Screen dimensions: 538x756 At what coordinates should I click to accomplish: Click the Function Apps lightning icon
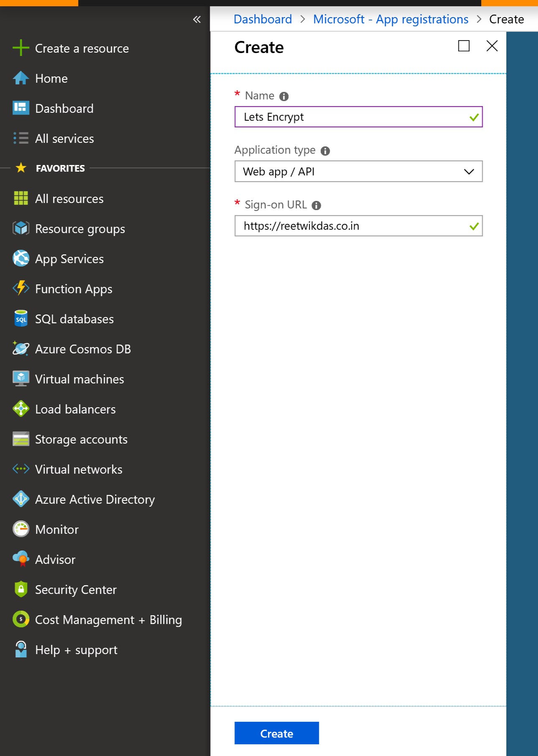tap(21, 289)
